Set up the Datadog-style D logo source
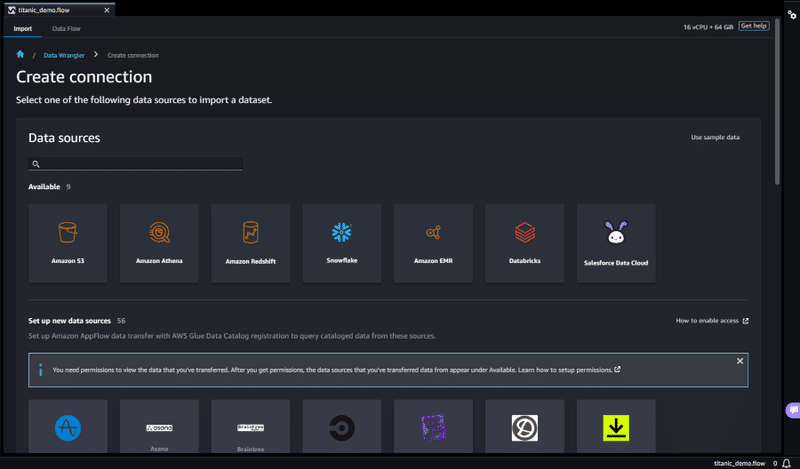This screenshot has height=469, width=800. (x=524, y=427)
